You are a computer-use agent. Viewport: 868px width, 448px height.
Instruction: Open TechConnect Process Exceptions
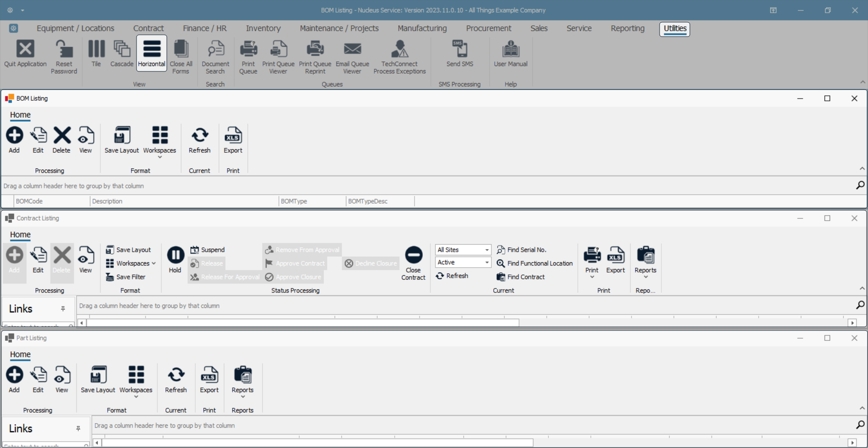[400, 57]
